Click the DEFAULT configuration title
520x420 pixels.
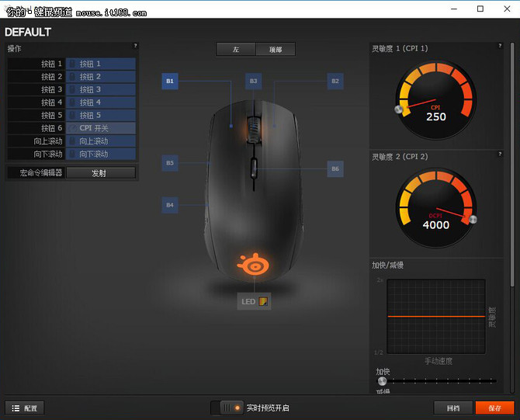(x=28, y=32)
